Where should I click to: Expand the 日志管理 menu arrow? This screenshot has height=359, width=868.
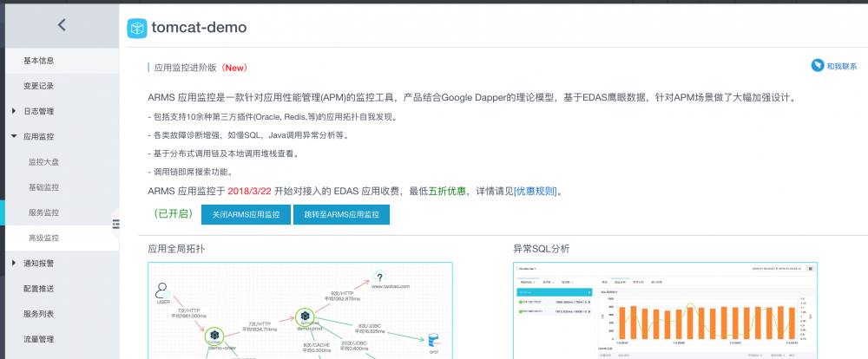pos(14,111)
